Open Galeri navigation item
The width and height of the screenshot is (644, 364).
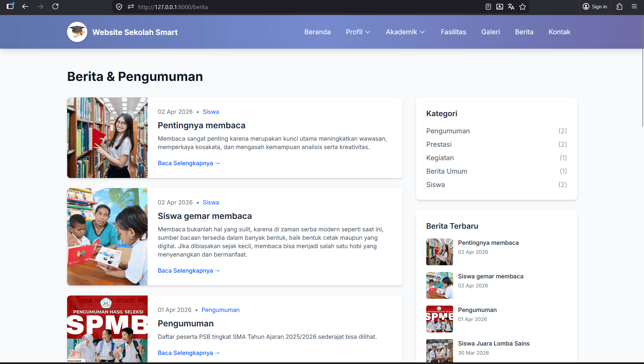(x=491, y=32)
